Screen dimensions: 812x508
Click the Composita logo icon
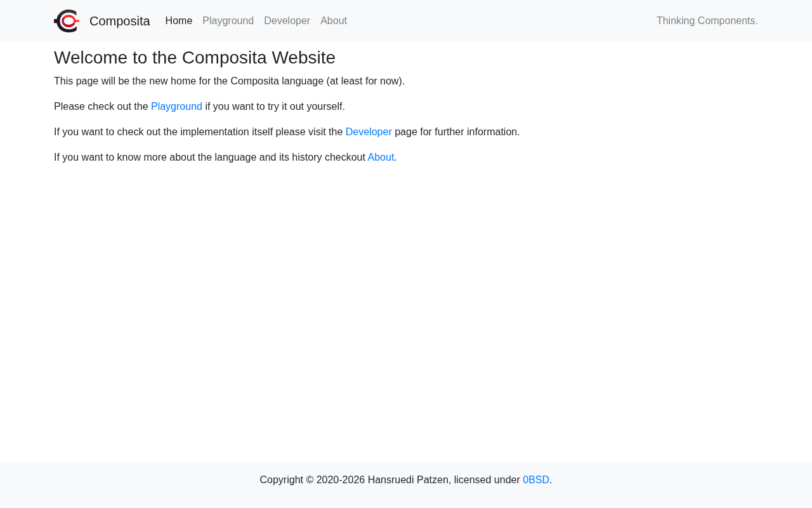point(67,21)
